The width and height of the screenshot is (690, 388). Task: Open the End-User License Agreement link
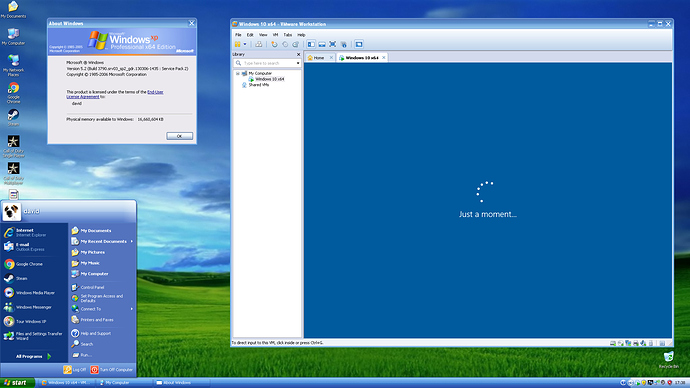pos(115,94)
